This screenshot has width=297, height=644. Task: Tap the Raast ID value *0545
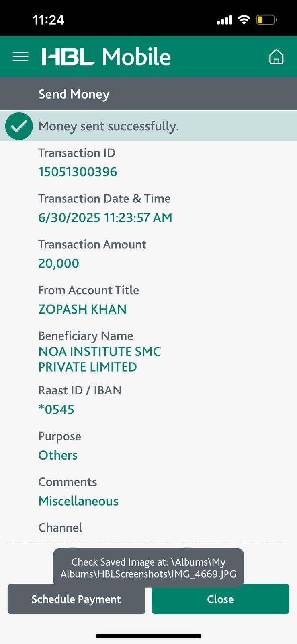[56, 409]
